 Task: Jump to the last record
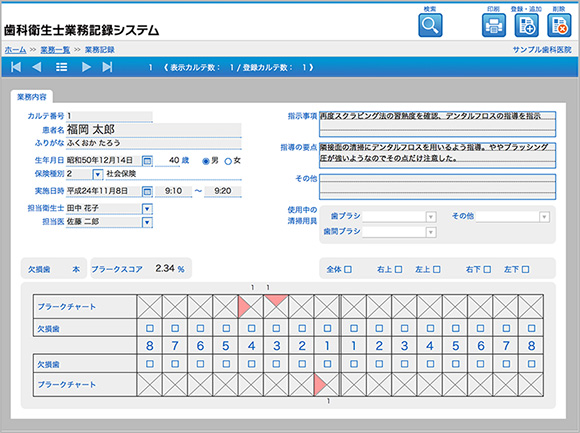click(107, 67)
